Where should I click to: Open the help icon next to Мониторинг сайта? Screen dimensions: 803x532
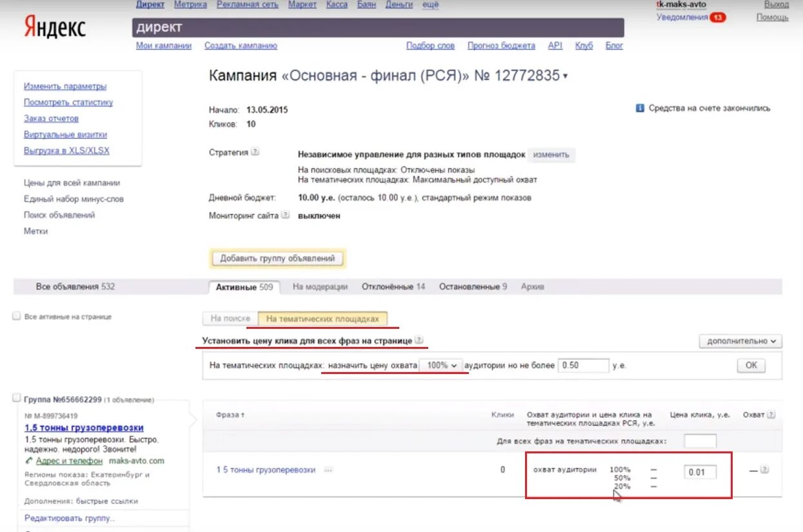pyautogui.click(x=286, y=215)
